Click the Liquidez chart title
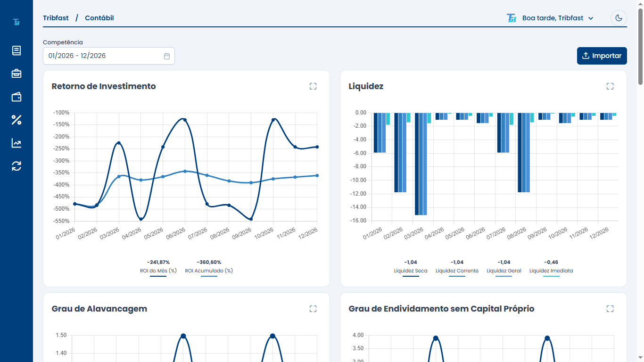Screen dimensions: 644x362 tap(366, 86)
